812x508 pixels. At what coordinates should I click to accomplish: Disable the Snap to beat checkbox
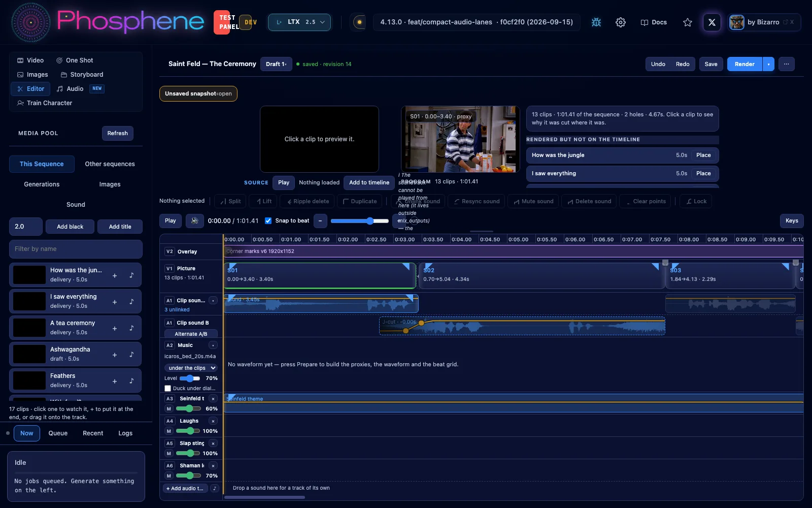(268, 220)
